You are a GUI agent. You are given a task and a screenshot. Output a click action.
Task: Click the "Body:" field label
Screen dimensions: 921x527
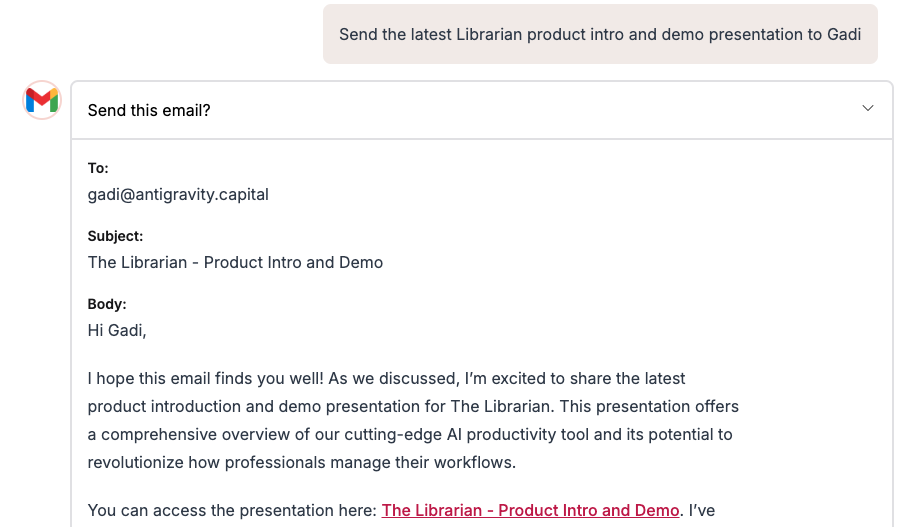pyautogui.click(x=107, y=304)
